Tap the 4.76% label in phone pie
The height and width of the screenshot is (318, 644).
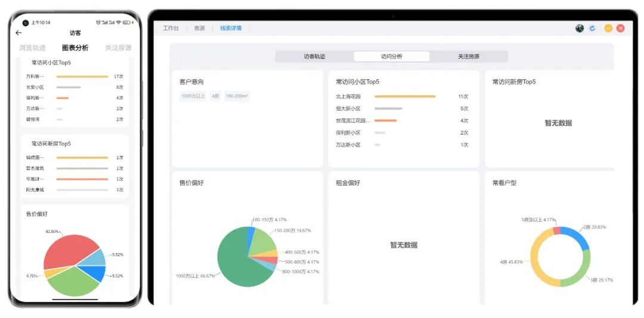point(32,276)
